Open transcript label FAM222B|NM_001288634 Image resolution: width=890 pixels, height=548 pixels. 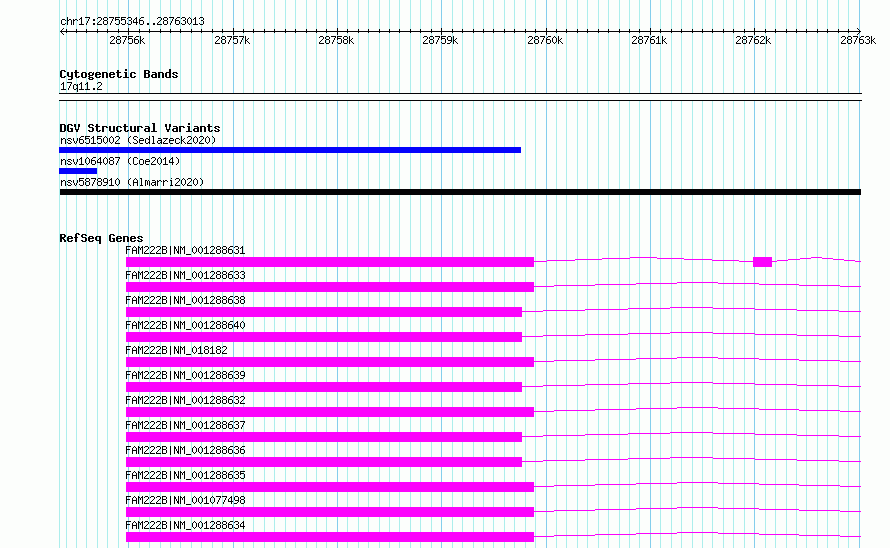185,525
